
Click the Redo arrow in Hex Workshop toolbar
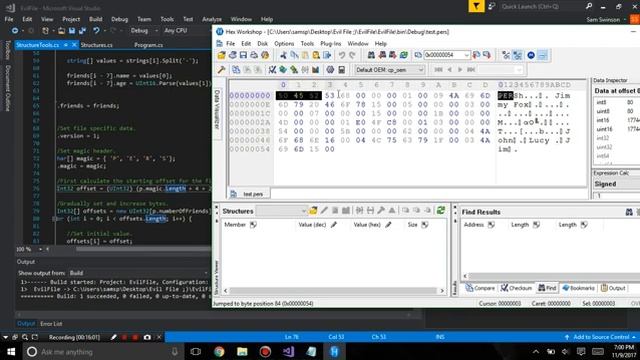[352, 55]
